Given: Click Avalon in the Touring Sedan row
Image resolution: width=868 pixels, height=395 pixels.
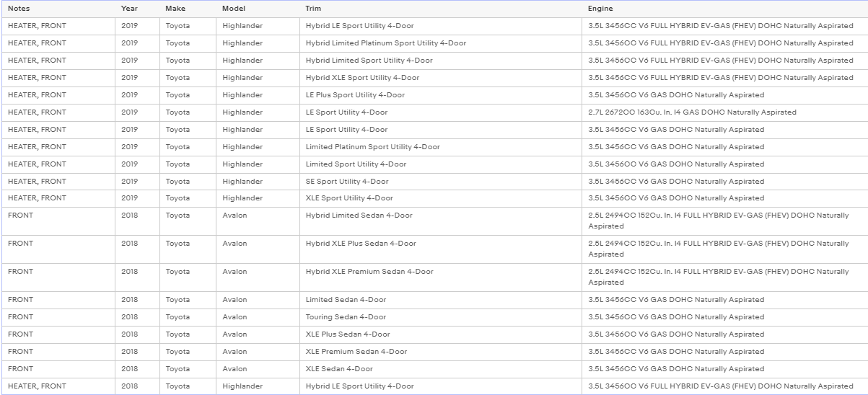Looking at the screenshot, I should tap(234, 317).
